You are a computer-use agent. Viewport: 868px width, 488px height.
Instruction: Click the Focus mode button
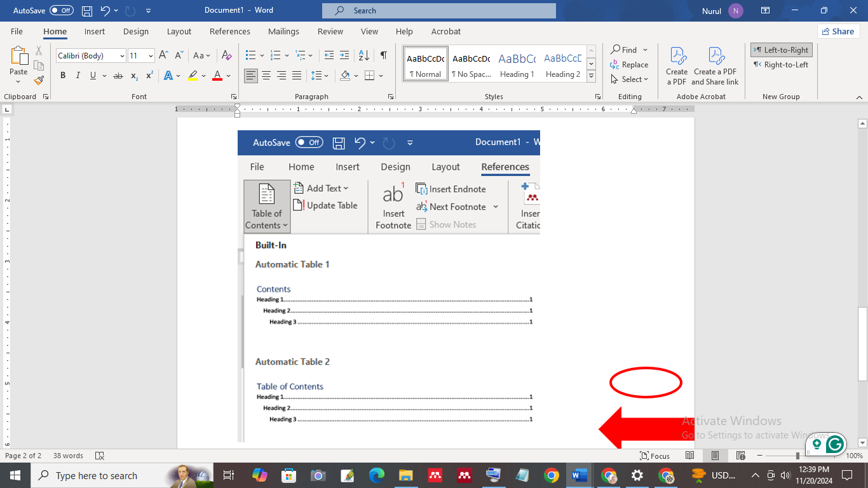click(x=655, y=456)
